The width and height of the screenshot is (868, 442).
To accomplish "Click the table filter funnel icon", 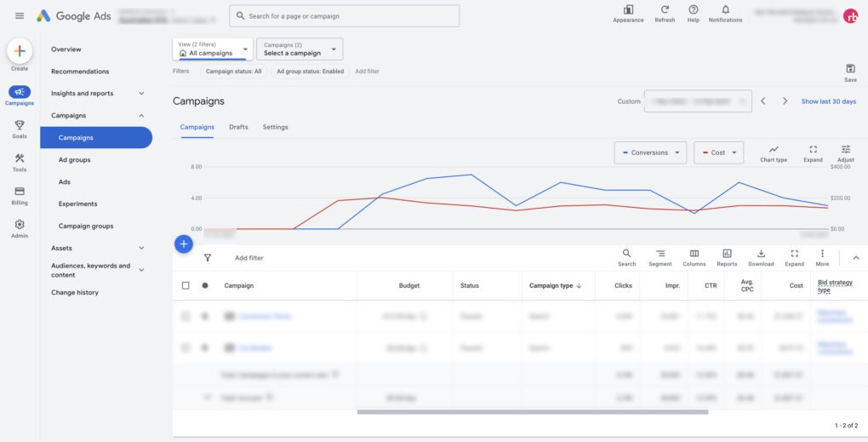I will [208, 257].
